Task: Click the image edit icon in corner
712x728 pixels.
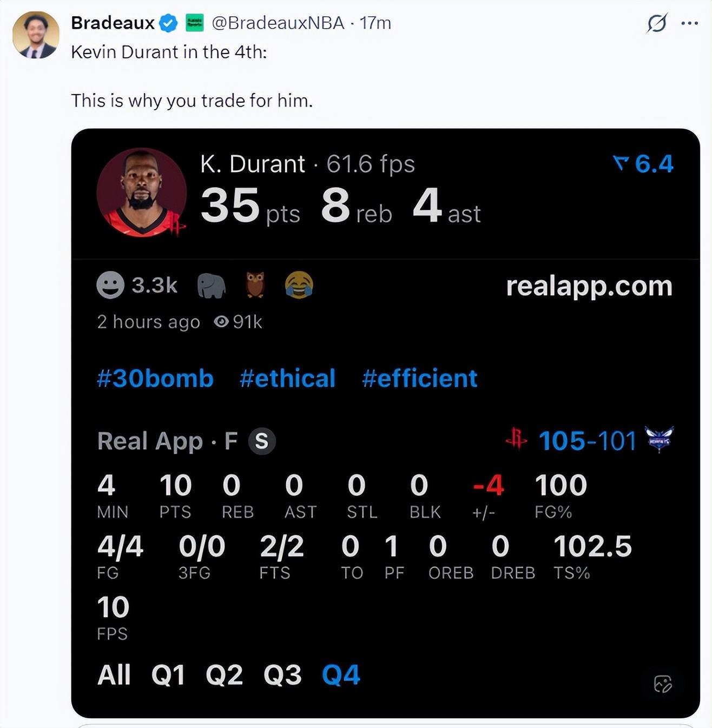Action: tap(663, 684)
